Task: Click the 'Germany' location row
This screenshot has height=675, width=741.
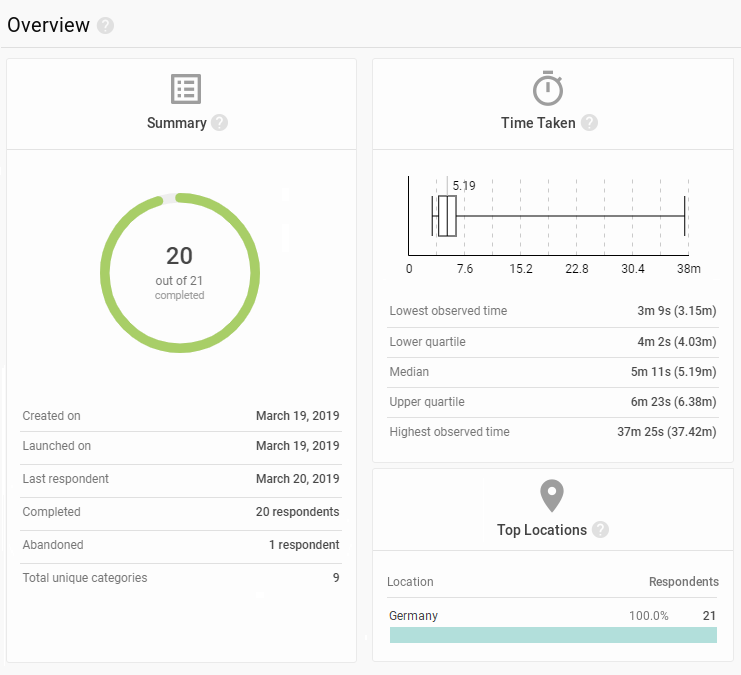Action: point(553,616)
